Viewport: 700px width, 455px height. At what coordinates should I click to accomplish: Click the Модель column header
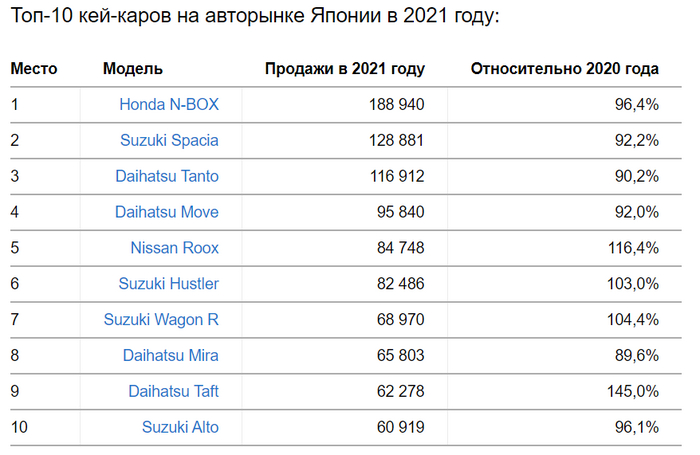(133, 69)
